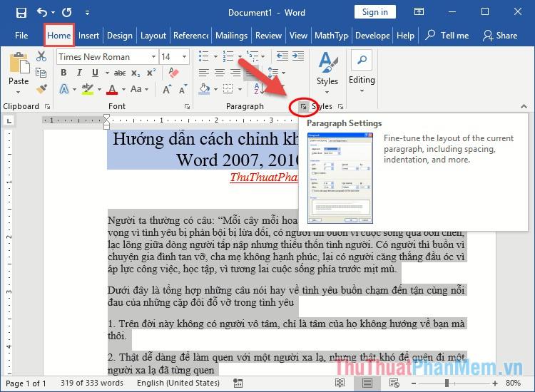This screenshot has width=535, height=392.
Task: Open Text Effects and Typography
Action: 64,89
